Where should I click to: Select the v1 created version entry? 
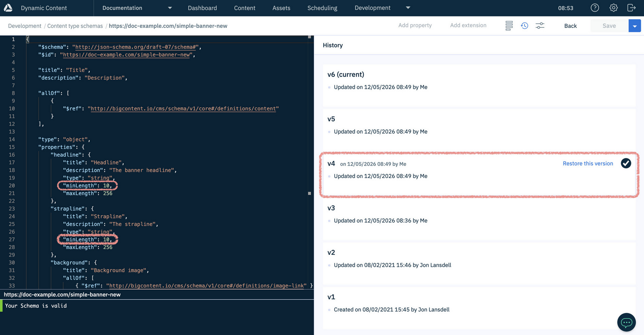point(479,308)
